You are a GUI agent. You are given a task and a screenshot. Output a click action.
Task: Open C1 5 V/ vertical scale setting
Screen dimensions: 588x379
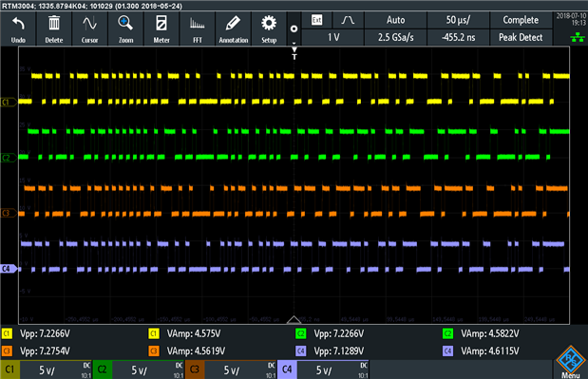[56, 370]
